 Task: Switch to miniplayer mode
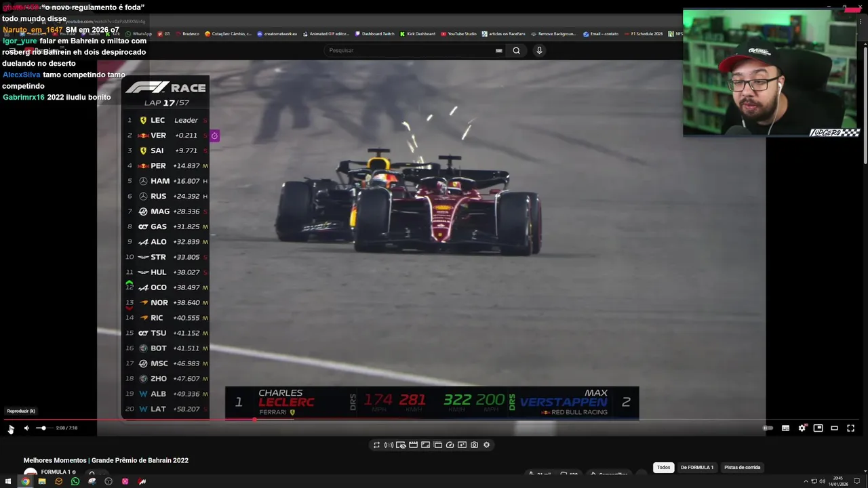pyautogui.click(x=818, y=428)
